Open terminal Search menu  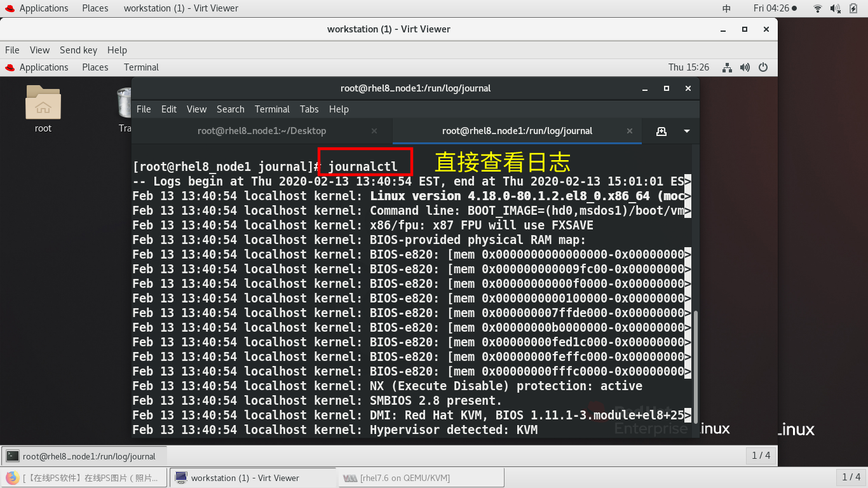point(231,109)
